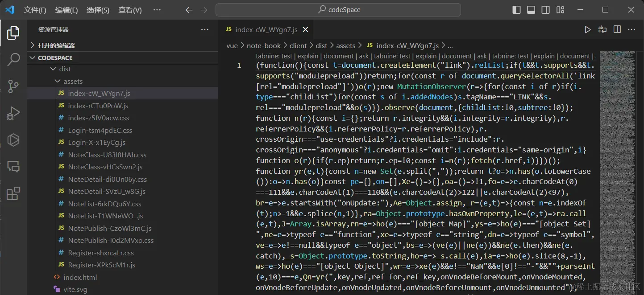Click line number 1 in gutter

point(239,65)
